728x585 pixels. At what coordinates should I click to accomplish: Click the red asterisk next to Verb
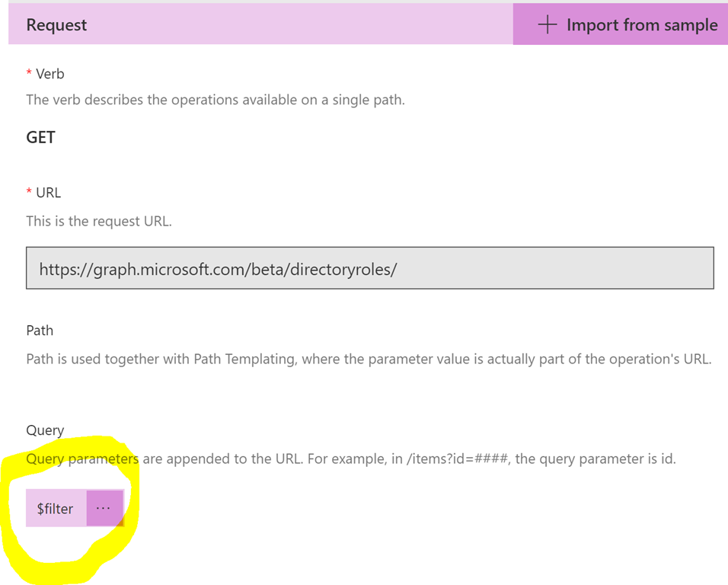coord(29,73)
